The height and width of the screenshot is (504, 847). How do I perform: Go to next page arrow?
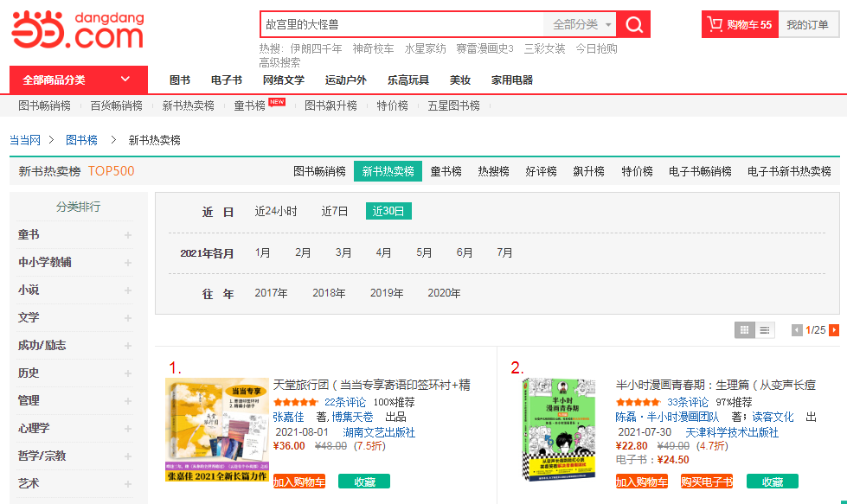[x=834, y=330]
